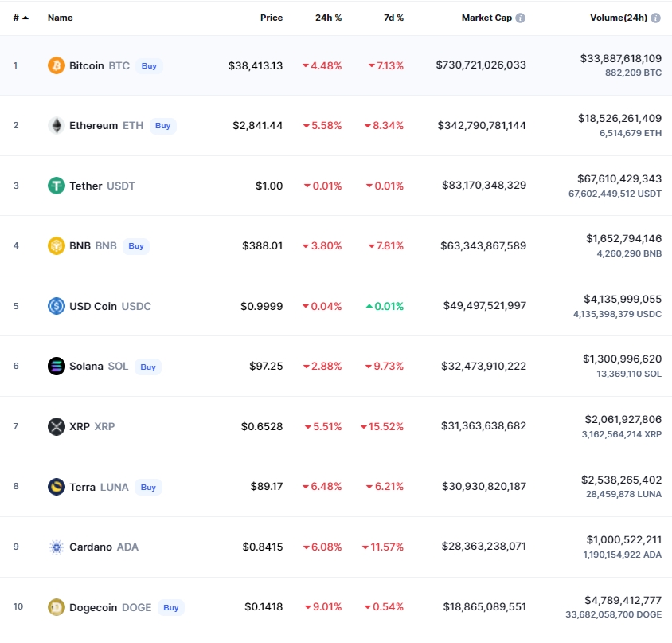Click Buy button next to Dogecoin DOGE

(x=170, y=607)
